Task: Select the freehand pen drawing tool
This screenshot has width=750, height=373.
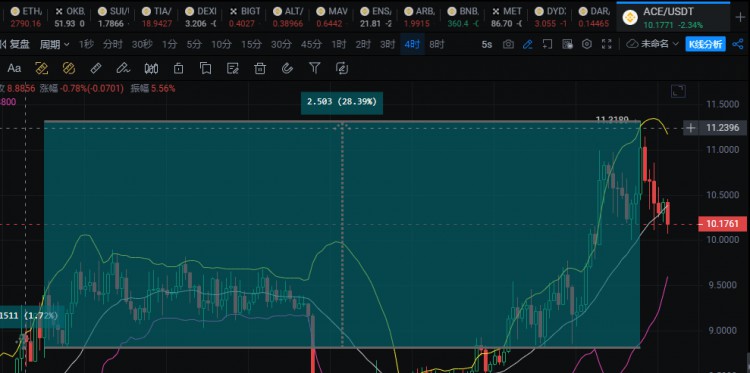Action: point(123,68)
